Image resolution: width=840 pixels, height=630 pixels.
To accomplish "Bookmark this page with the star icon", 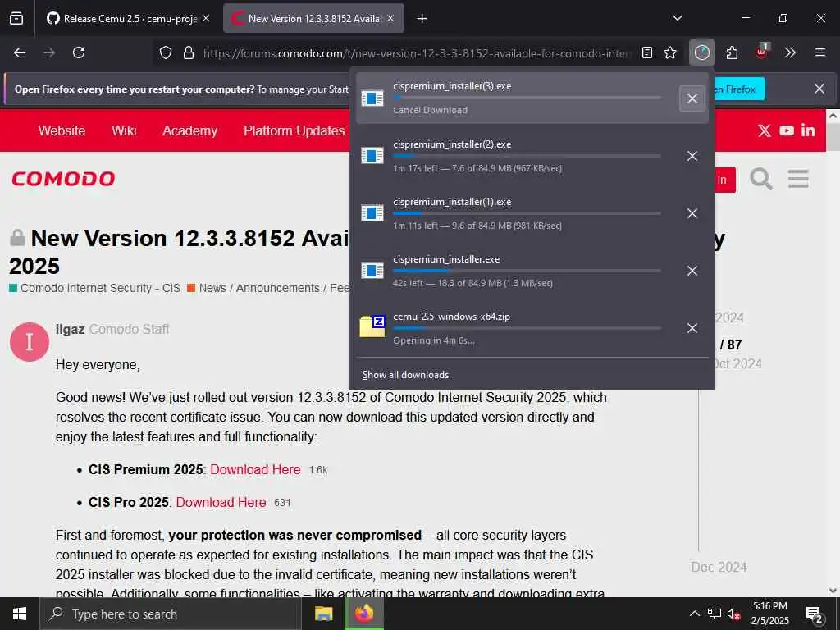I will pos(670,52).
